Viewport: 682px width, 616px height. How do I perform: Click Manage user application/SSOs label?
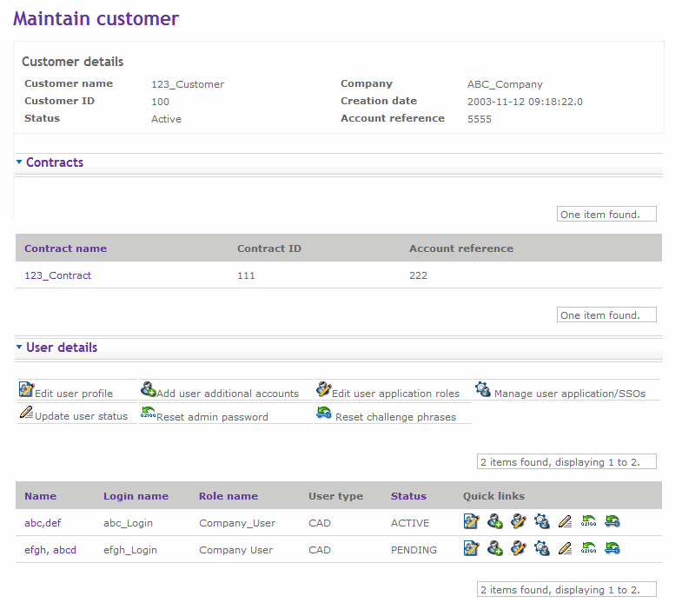tap(570, 394)
